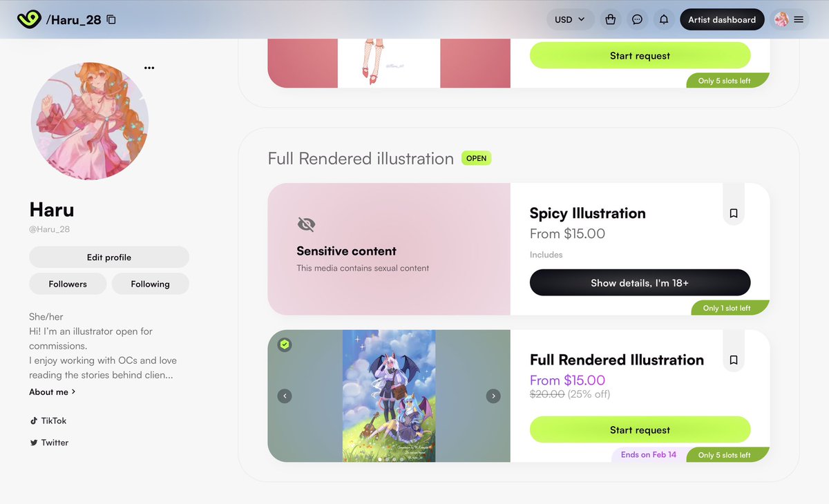The image size is (829, 504).
Task: Click Haru's round profile picture
Action: coord(90,122)
